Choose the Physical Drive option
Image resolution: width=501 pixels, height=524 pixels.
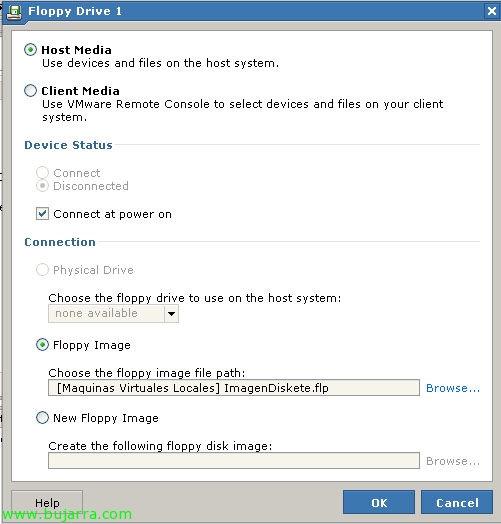click(42, 270)
